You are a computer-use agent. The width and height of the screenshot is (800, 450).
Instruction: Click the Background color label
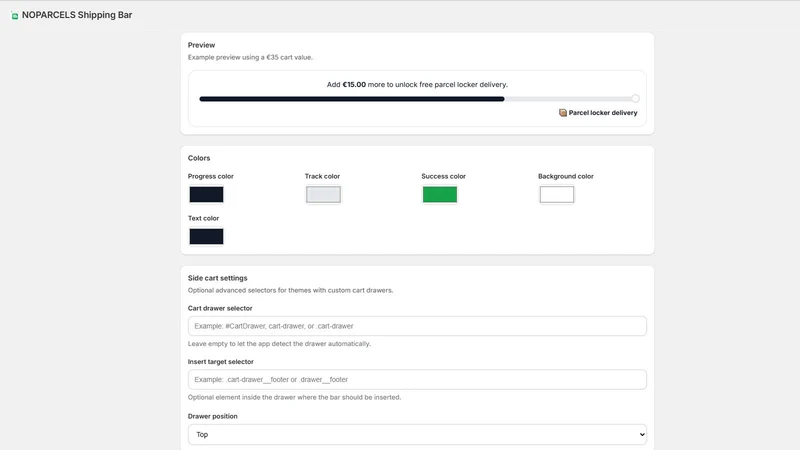pos(566,176)
